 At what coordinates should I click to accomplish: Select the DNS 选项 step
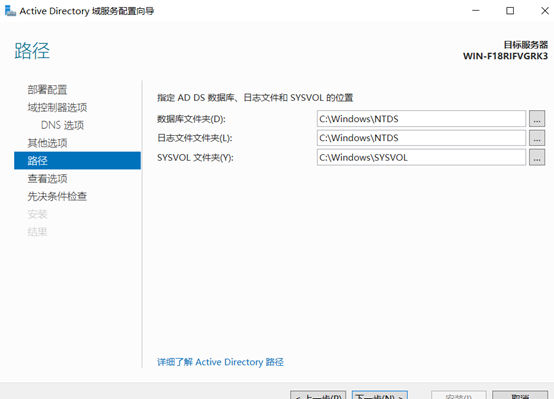63,125
